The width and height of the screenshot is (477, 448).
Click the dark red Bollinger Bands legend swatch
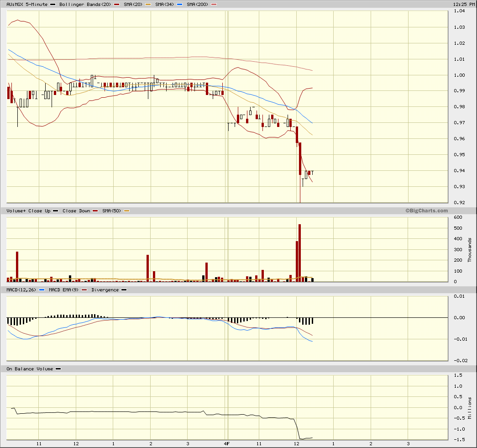click(116, 5)
